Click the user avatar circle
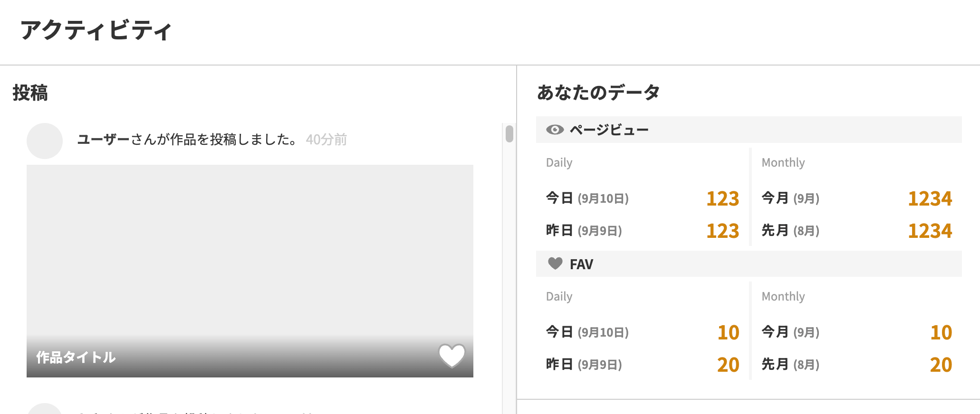 tap(45, 141)
